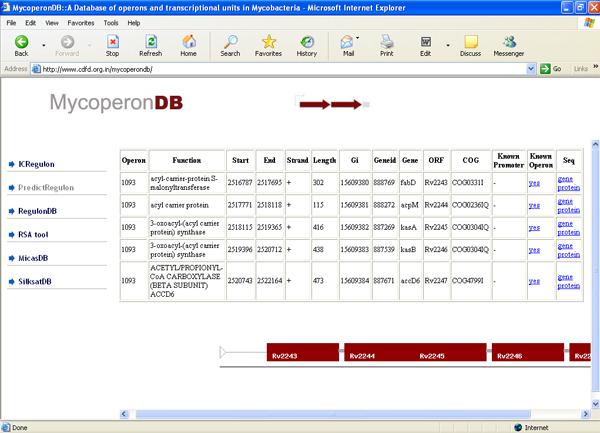Open the Tools menu
600x433 pixels.
pyautogui.click(x=110, y=21)
